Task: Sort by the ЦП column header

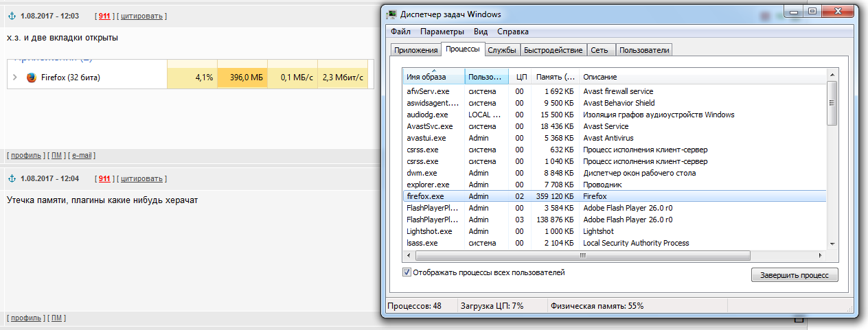Action: click(x=521, y=76)
